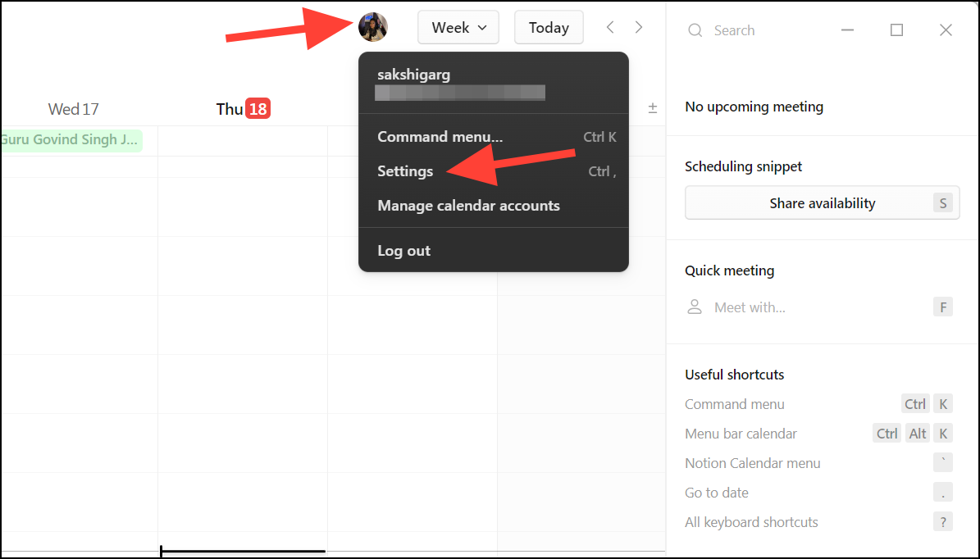Click the Today button
The height and width of the screenshot is (559, 980).
[x=549, y=28]
